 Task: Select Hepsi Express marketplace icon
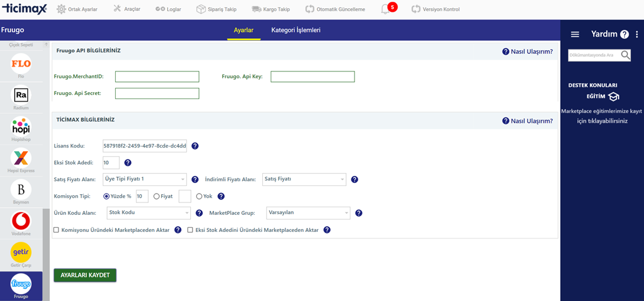click(x=21, y=158)
